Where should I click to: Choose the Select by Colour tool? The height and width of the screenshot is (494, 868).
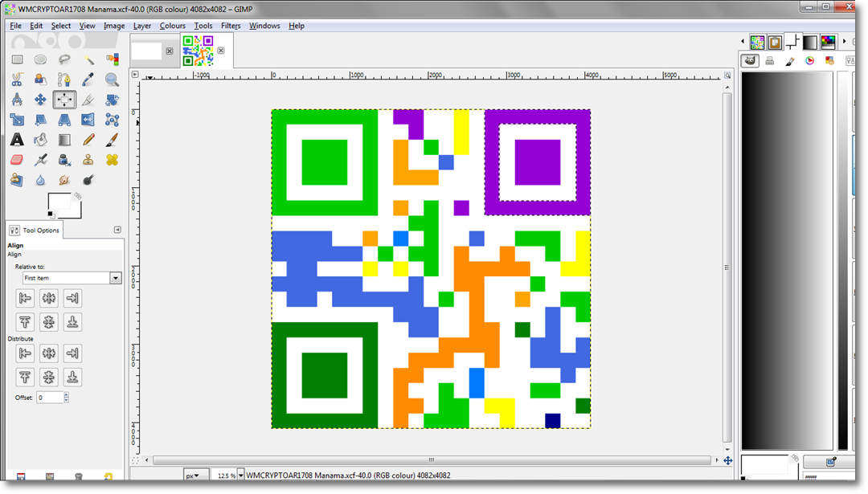pos(112,59)
